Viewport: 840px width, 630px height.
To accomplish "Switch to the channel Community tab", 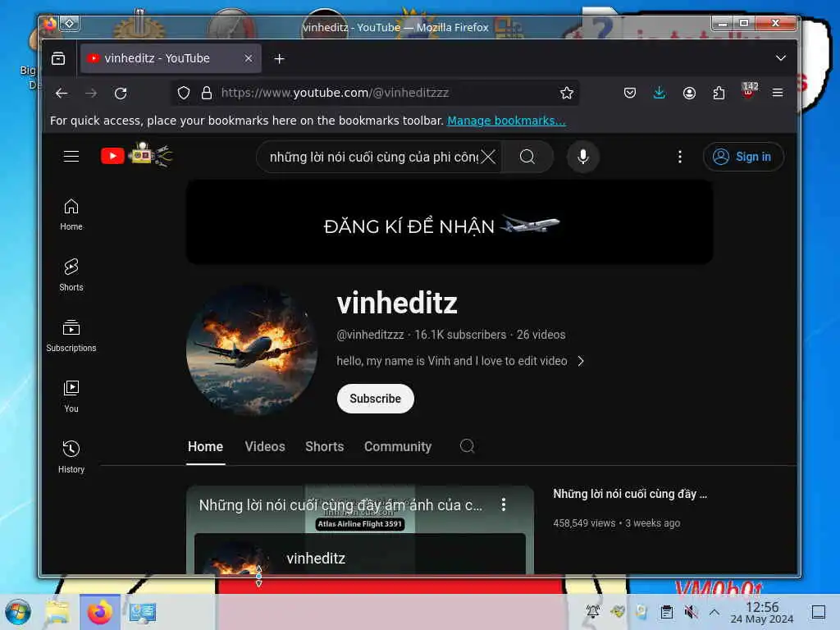I will click(398, 447).
